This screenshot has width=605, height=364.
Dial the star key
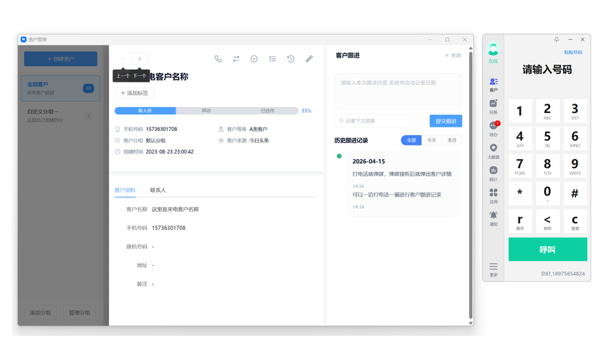[x=520, y=193]
